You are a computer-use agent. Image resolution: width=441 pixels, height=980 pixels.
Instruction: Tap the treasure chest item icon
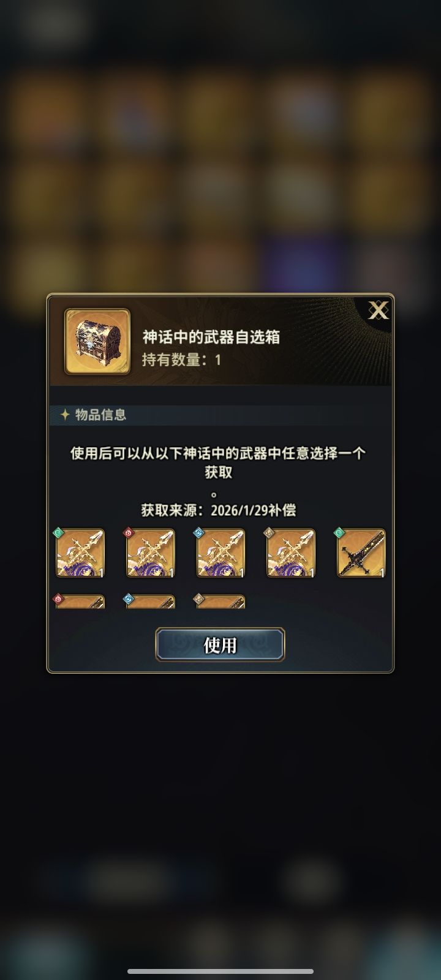(97, 341)
